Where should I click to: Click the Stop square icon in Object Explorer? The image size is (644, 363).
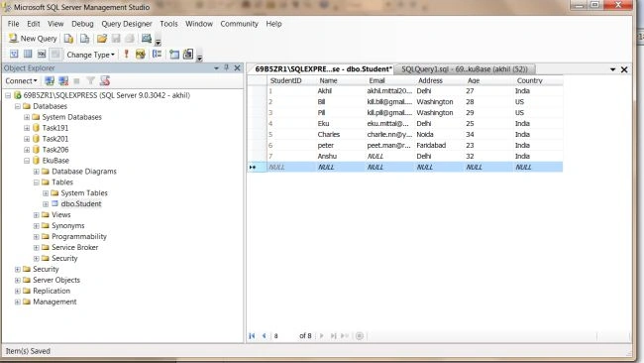(x=76, y=81)
